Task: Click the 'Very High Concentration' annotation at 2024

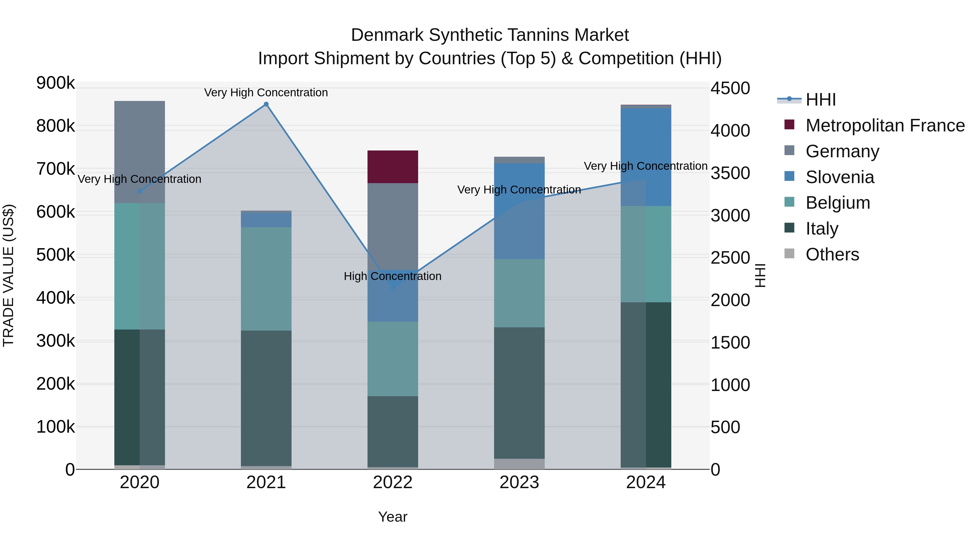Action: tap(646, 166)
